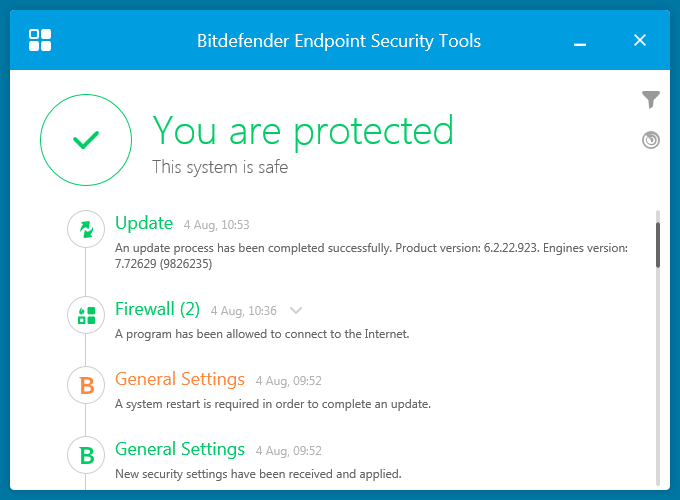
Task: Click the Update event arrows icon
Action: (x=86, y=229)
